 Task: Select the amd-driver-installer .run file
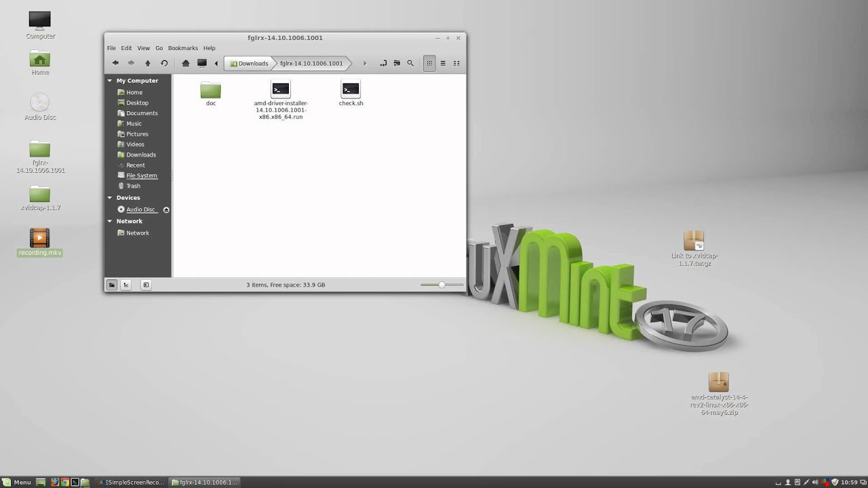click(281, 100)
